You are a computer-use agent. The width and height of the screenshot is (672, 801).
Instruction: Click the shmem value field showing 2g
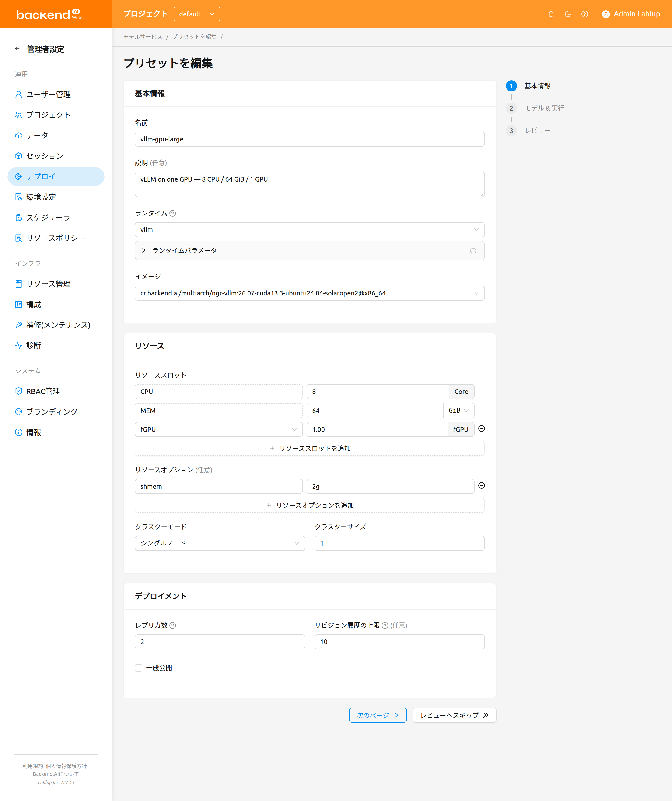pyautogui.click(x=390, y=486)
